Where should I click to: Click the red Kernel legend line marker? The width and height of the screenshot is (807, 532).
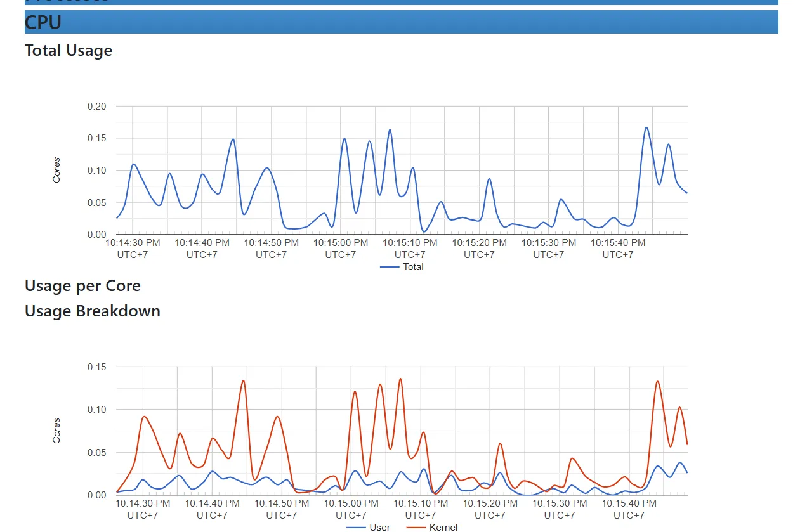tap(416, 527)
